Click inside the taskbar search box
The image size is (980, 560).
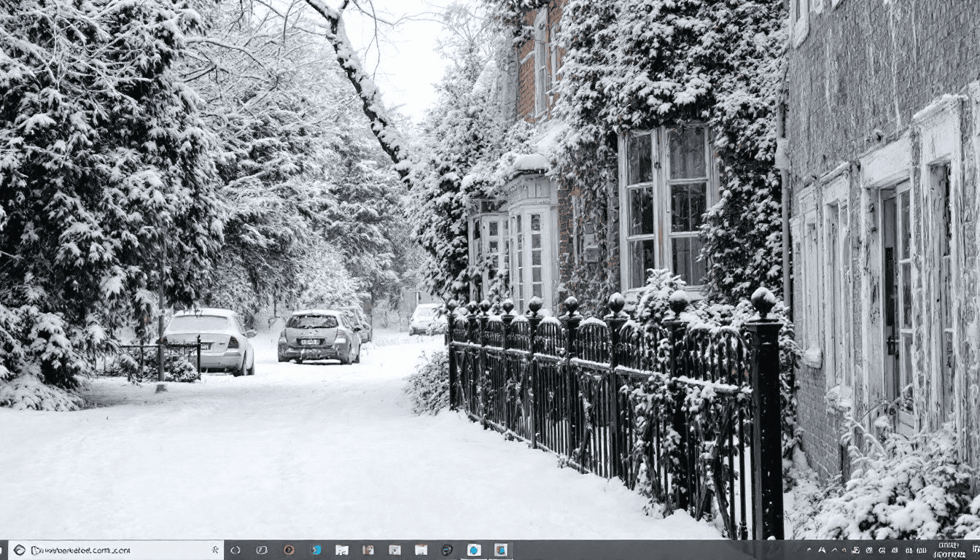(109, 550)
